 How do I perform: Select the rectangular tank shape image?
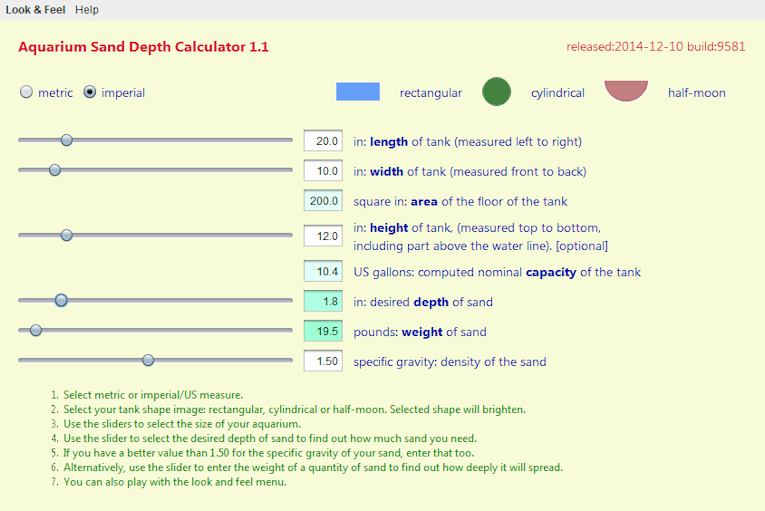click(x=358, y=92)
